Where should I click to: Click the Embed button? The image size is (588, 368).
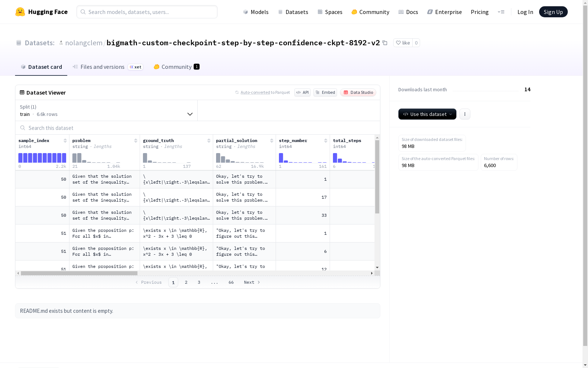[325, 92]
